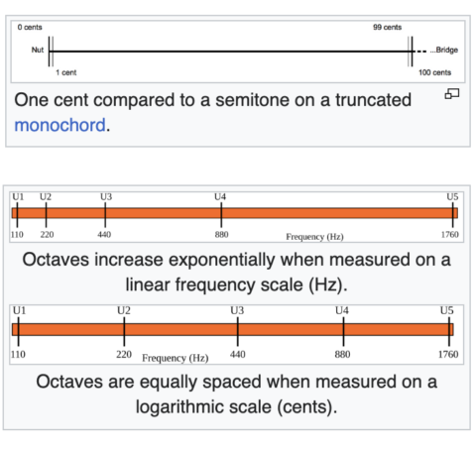Click the U5 marker on logarithmic scale
This screenshot has height=451, width=476.
[x=446, y=310]
